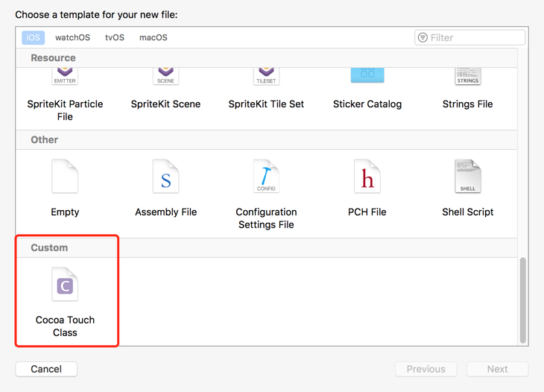Image resolution: width=544 pixels, height=392 pixels.
Task: Select the SpriteKit Particle File icon
Action: point(65,75)
